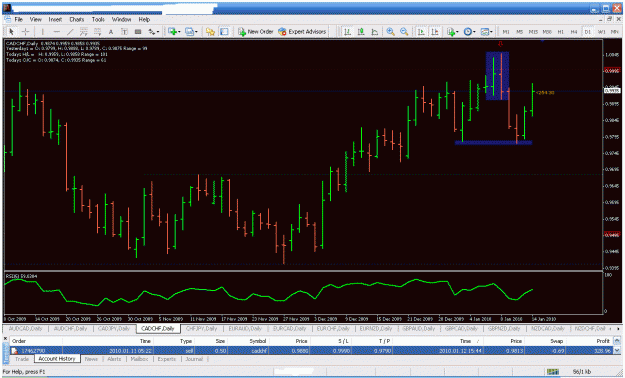
Task: Toggle the Expert Advisors button
Action: (x=302, y=32)
